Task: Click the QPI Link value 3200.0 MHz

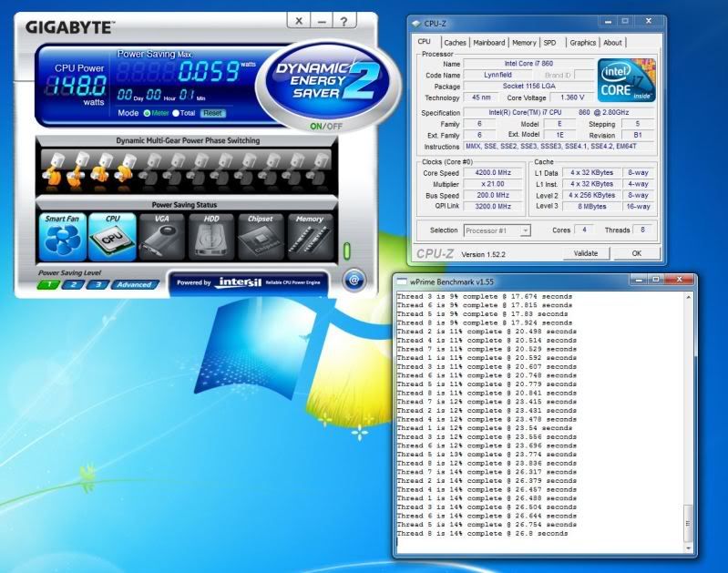Action: pos(493,206)
